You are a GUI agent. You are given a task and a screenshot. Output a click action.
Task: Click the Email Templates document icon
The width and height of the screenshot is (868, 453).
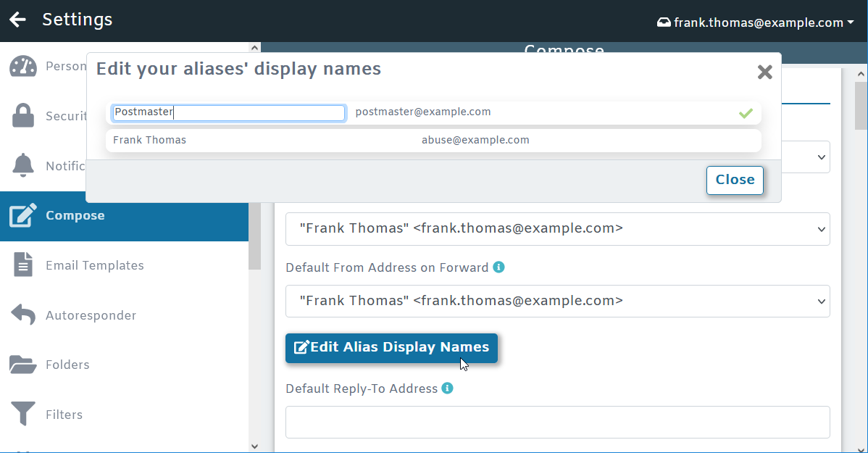(23, 265)
